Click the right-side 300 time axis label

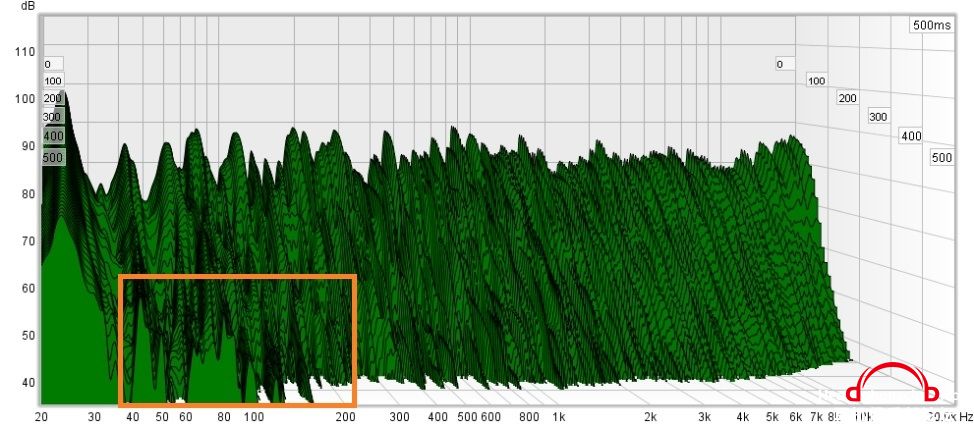[878, 117]
